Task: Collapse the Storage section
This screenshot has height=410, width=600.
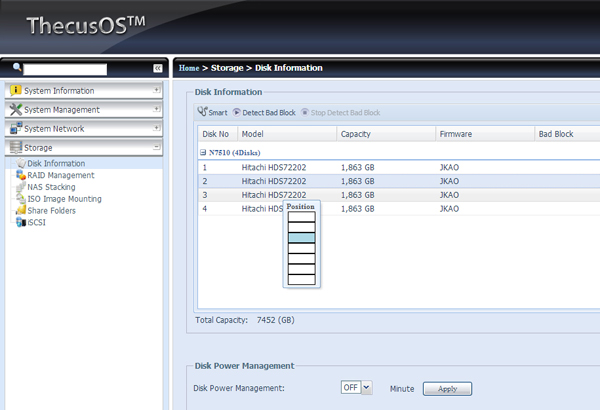Action: pos(157,147)
